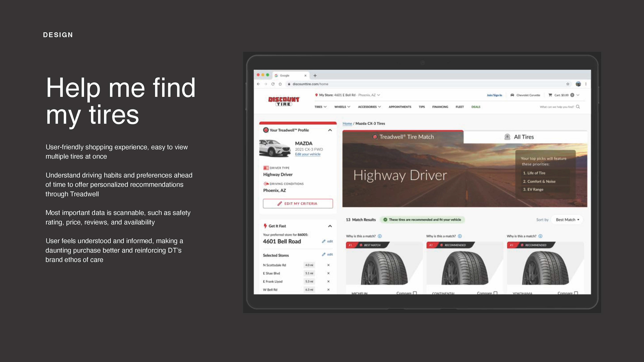This screenshot has height=362, width=644.
Task: Open the shopping cart icon
Action: (x=550, y=95)
